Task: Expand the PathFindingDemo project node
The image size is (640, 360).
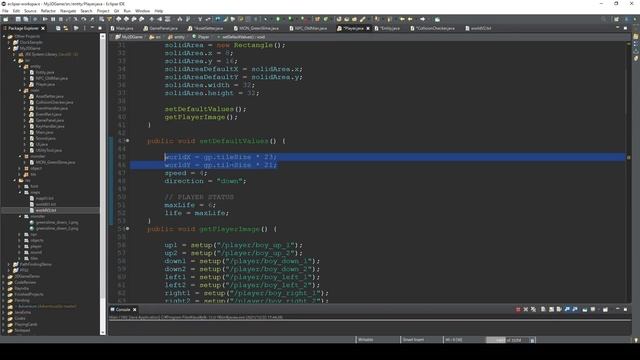Action: point(9,264)
